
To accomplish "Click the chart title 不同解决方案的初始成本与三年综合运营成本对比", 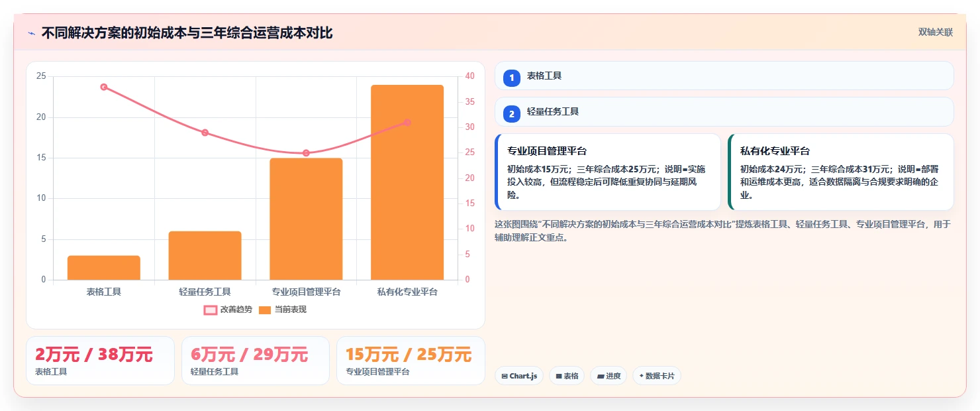I will click(187, 32).
